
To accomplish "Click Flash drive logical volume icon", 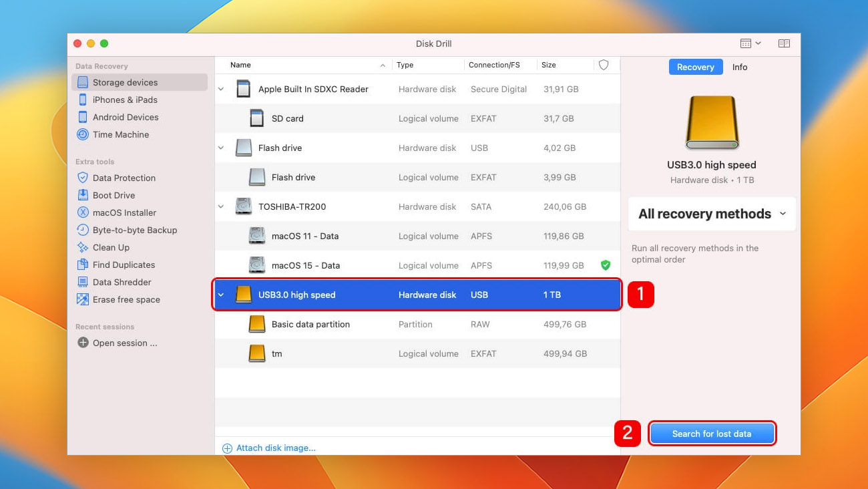I will (256, 177).
